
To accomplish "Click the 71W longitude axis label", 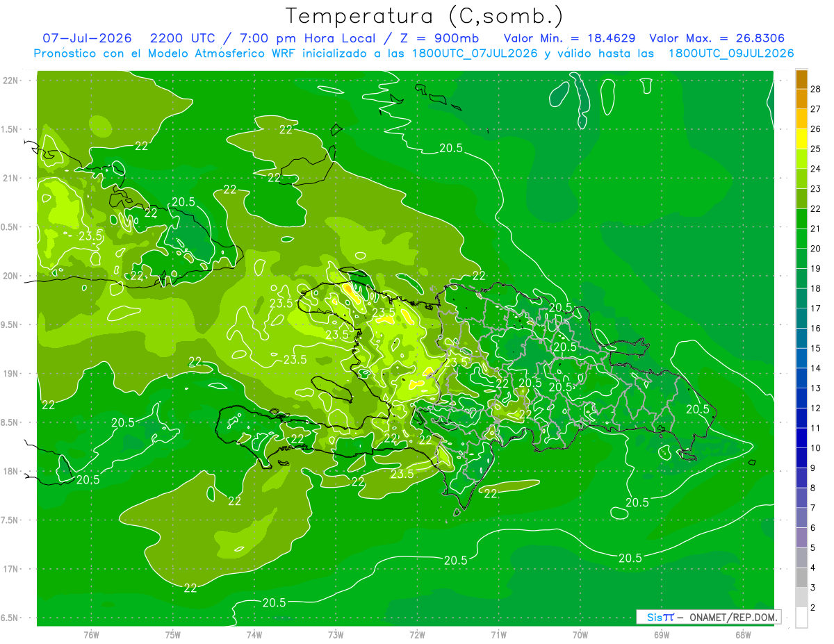I will pos(498,635).
